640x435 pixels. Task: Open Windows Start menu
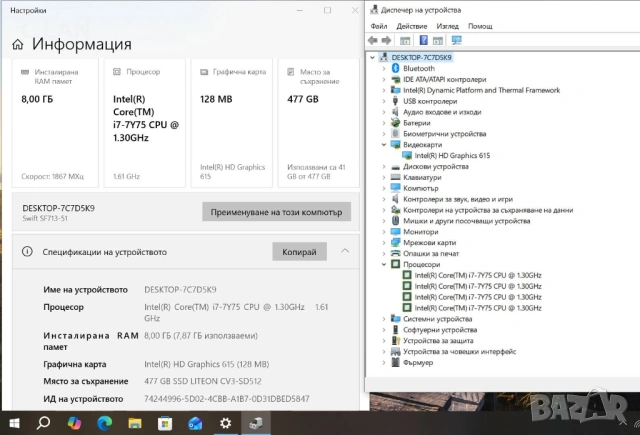(14, 423)
